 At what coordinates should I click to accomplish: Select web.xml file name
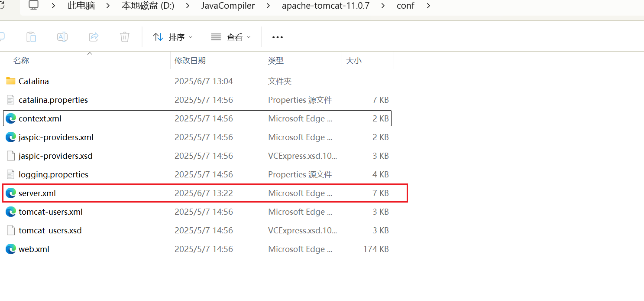click(x=34, y=249)
